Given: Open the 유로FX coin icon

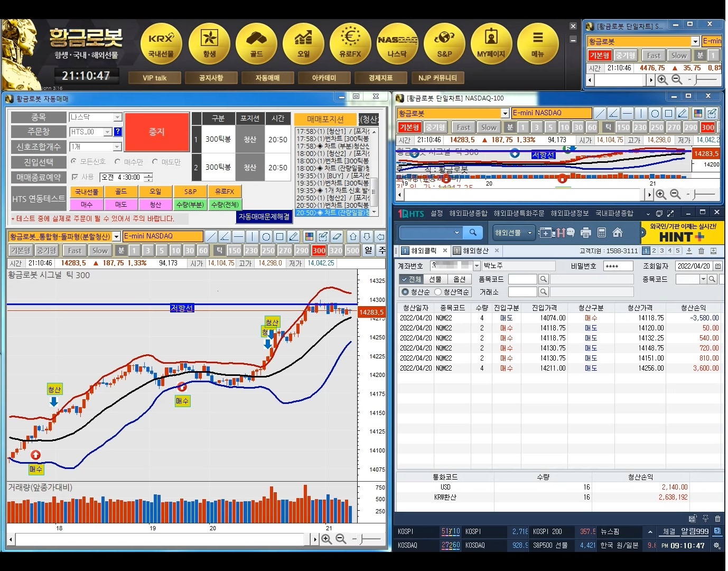Looking at the screenshot, I should tap(350, 42).
